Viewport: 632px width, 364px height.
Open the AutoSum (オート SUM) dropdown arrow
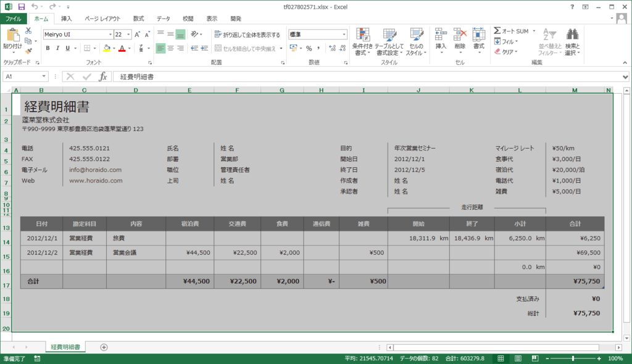(x=534, y=31)
